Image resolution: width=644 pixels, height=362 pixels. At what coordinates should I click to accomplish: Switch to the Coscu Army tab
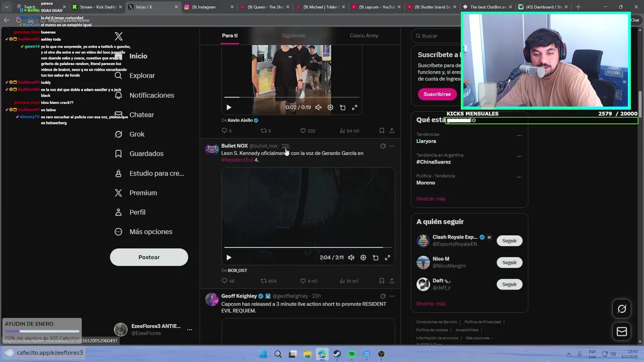(364, 36)
